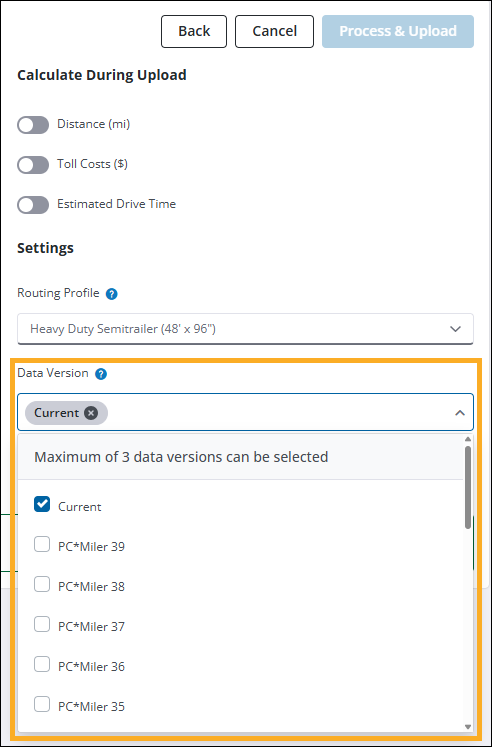Remove the Current chip via its x icon
492x747 pixels.
[91, 413]
